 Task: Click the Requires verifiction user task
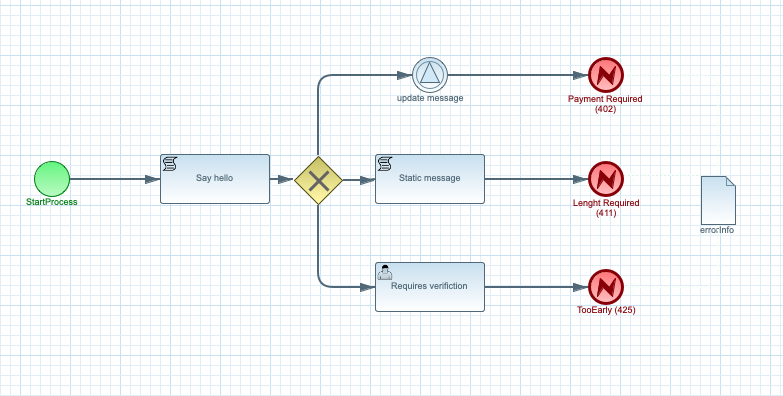click(430, 287)
